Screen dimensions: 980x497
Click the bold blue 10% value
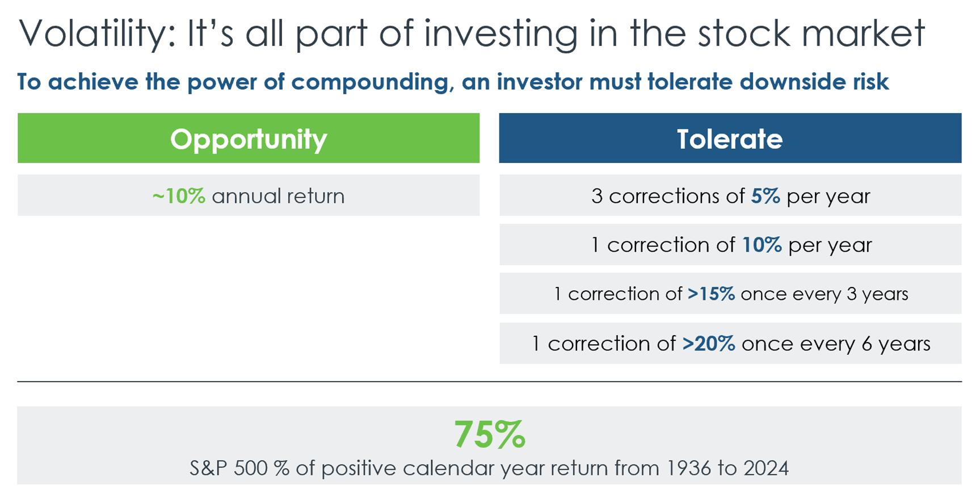(762, 245)
